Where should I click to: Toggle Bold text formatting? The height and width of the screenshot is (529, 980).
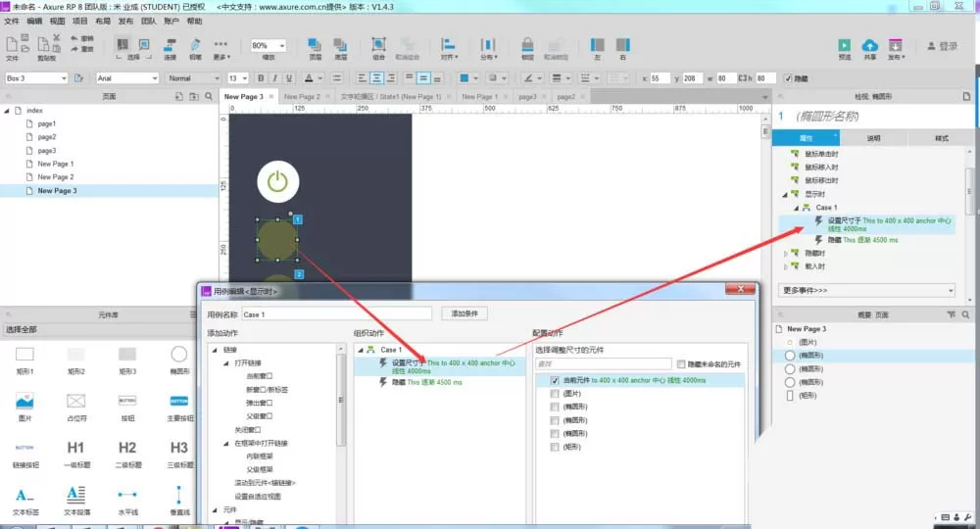tap(261, 78)
